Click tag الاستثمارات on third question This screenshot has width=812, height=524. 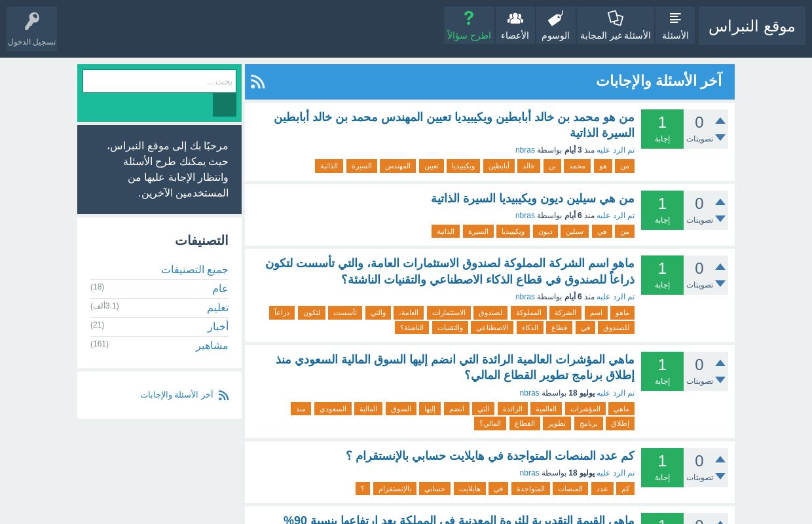click(x=449, y=313)
